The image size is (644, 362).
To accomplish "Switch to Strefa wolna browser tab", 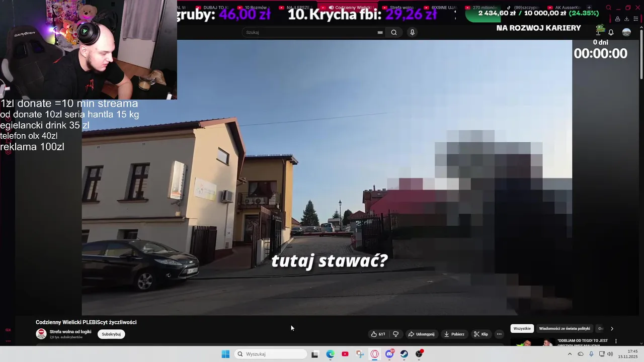I will (398, 8).
